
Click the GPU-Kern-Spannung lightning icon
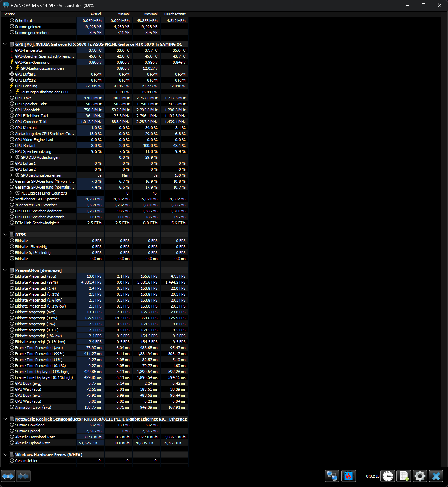(x=12, y=62)
